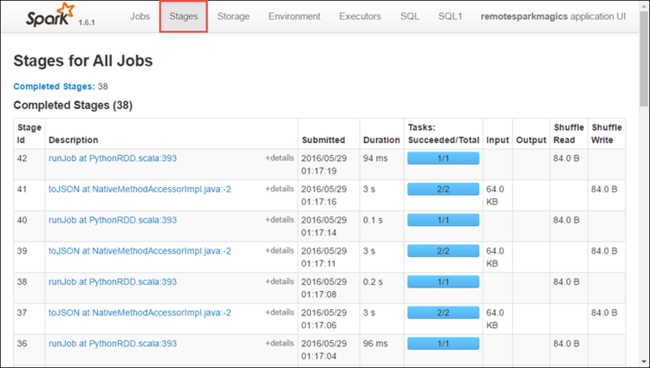Click the 1/1 progress bar for stage 38
650x368 pixels.
click(x=443, y=282)
